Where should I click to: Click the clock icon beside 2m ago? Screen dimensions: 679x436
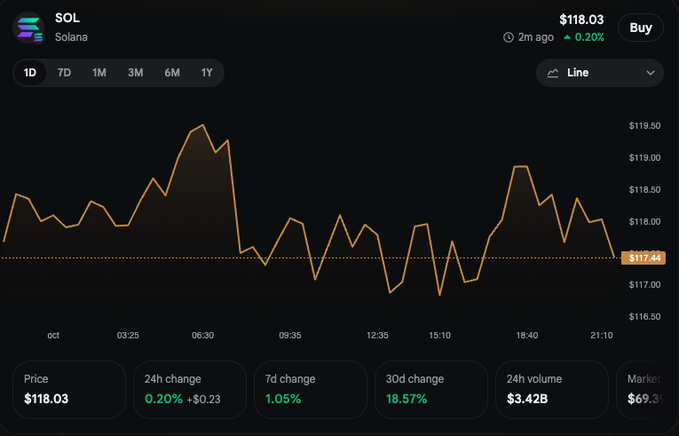508,38
